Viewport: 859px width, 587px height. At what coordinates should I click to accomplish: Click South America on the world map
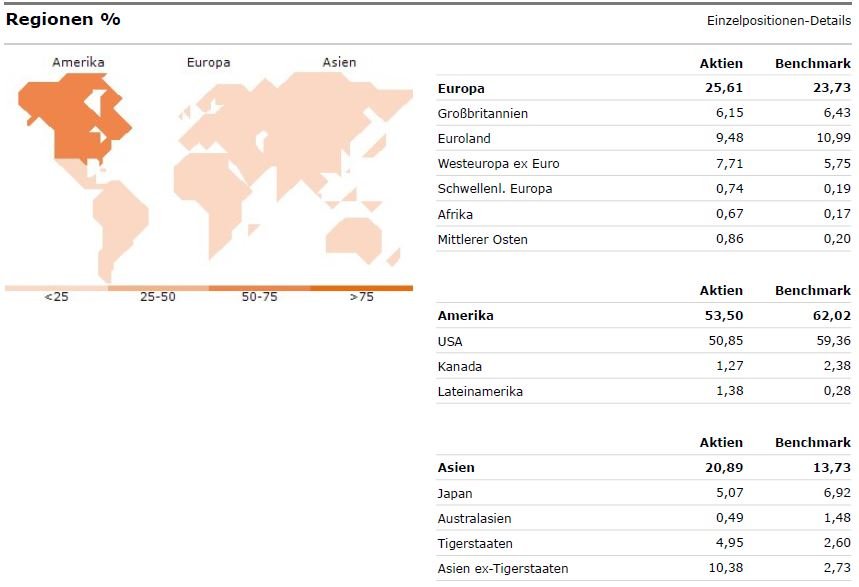(118, 225)
